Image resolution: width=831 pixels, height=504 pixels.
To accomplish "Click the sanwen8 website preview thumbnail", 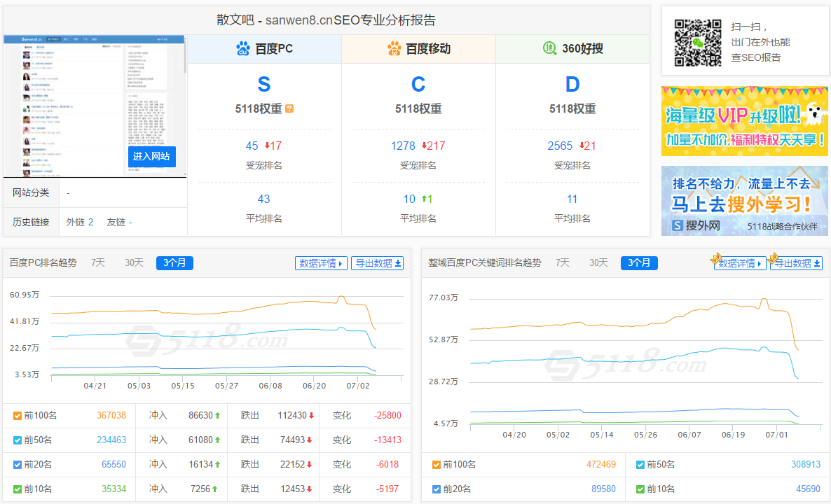I will pyautogui.click(x=94, y=106).
